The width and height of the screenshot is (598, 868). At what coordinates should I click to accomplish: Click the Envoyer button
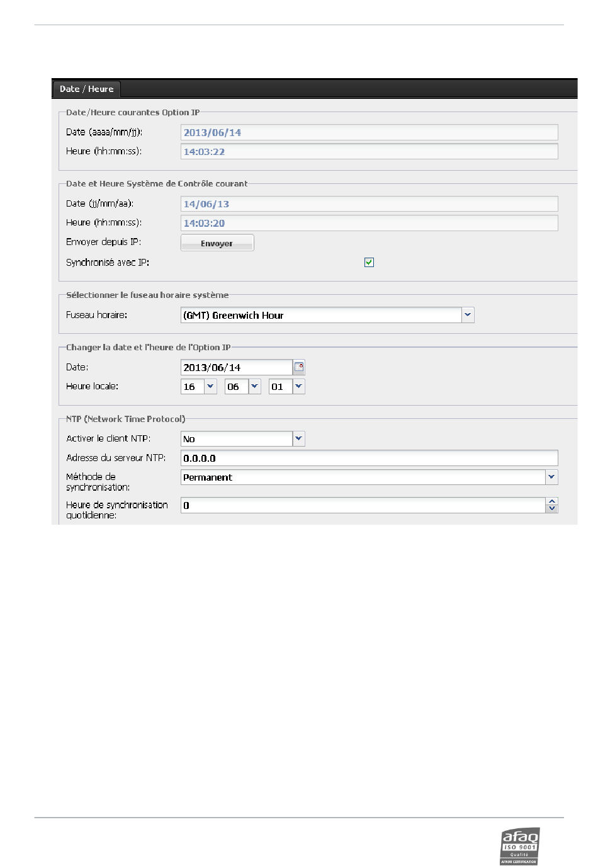[217, 243]
